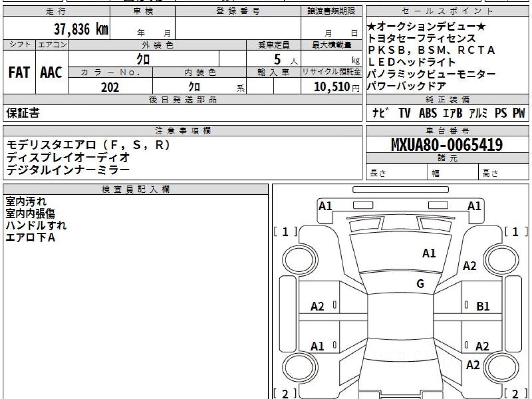532x399 pixels.
Task: Click the 走行 column header
Action: tap(56, 12)
